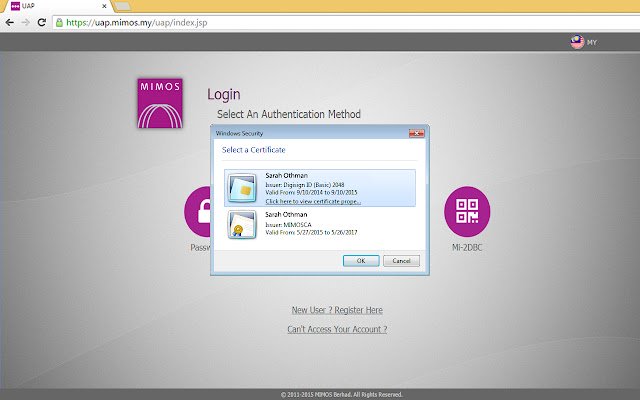This screenshot has height=400, width=640.
Task: Reload the page with refresh icon
Action: [x=41, y=22]
